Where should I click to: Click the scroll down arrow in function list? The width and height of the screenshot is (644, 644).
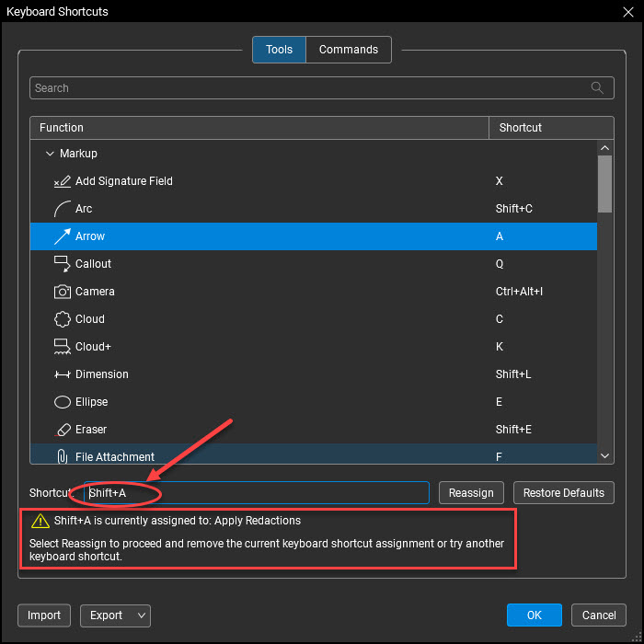pos(604,455)
